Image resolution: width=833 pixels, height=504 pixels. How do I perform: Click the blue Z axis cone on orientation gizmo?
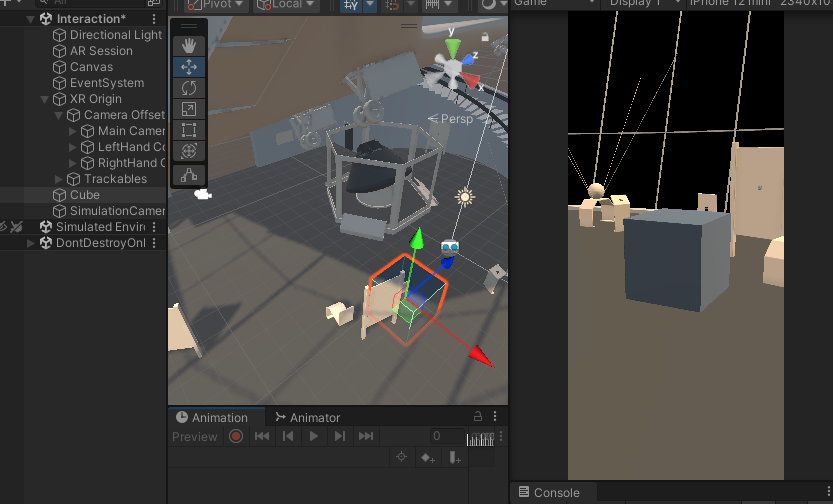click(468, 60)
